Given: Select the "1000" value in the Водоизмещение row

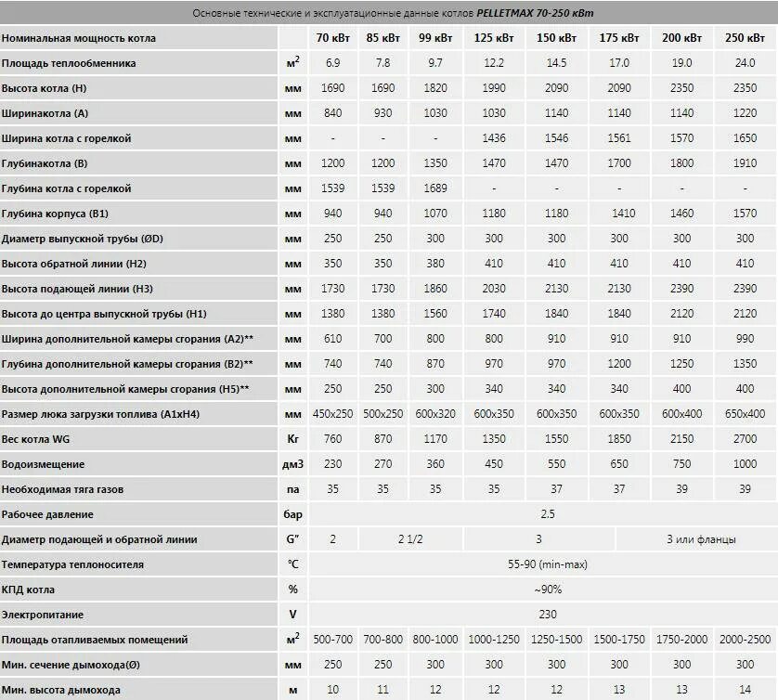Looking at the screenshot, I should pos(745,464).
